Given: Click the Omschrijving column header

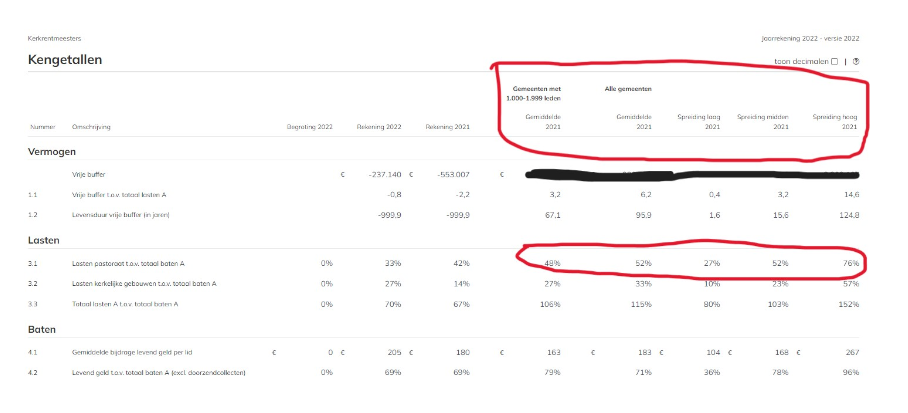Looking at the screenshot, I should pyautogui.click(x=93, y=127).
